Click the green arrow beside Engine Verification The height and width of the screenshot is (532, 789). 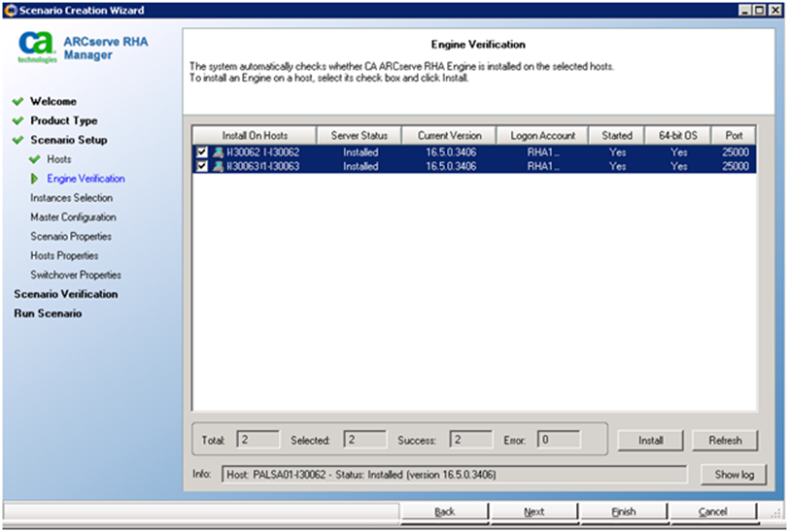pos(35,179)
